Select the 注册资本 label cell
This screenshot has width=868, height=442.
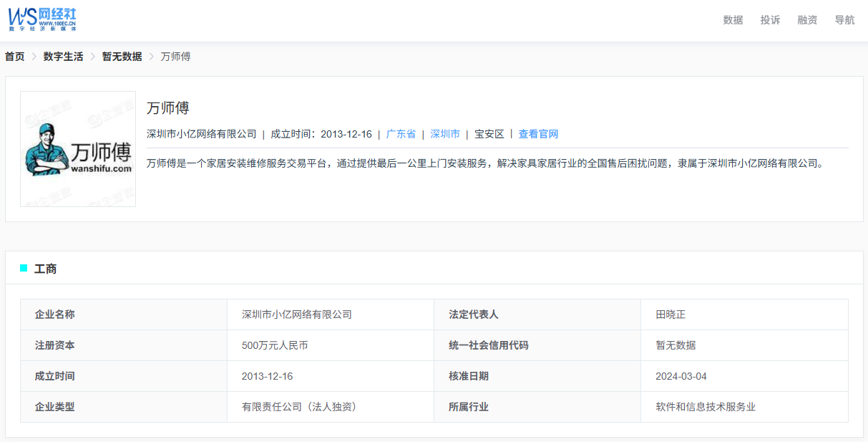pos(124,345)
